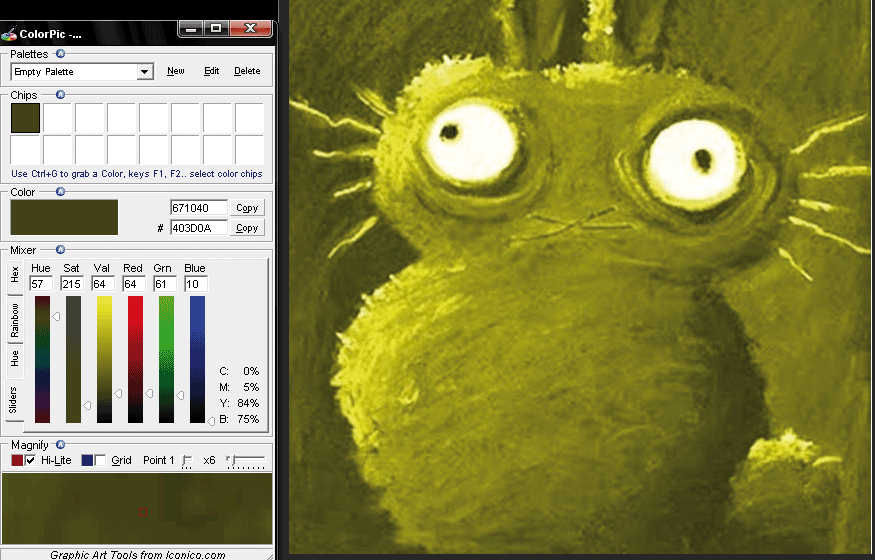The width and height of the screenshot is (875, 560).
Task: Click the Hue value field showing 57
Action: point(41,284)
